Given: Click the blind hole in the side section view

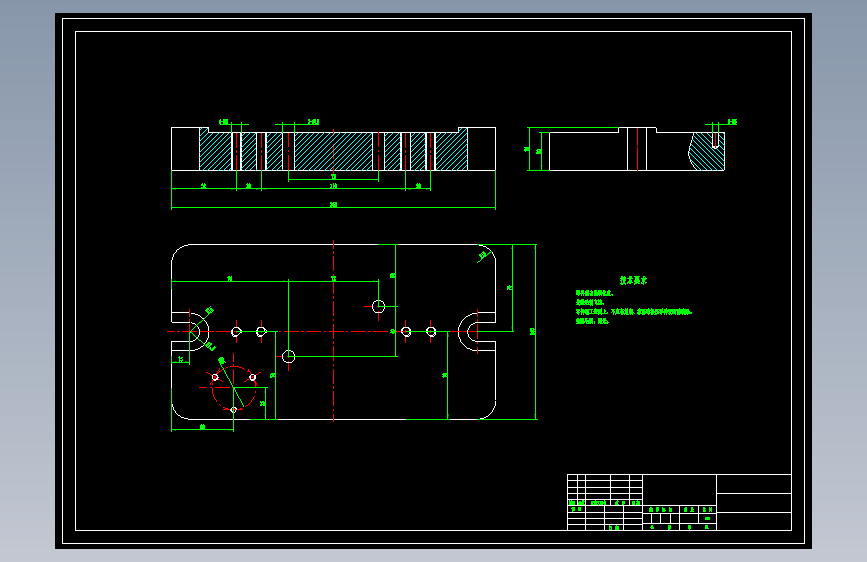Looking at the screenshot, I should 715,140.
